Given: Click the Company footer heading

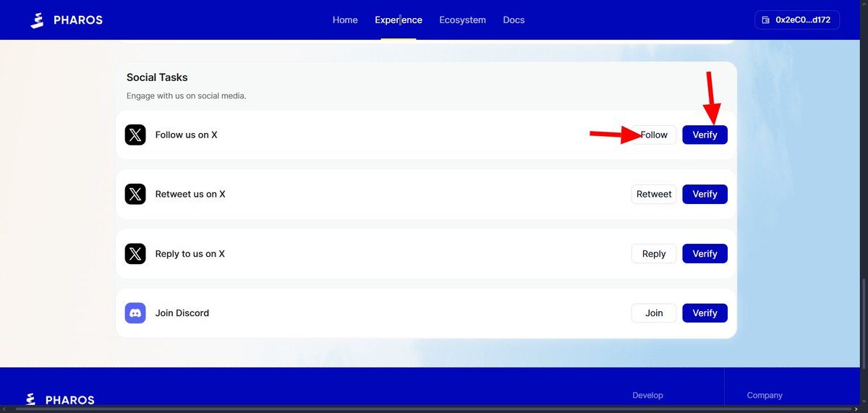Looking at the screenshot, I should 765,396.
